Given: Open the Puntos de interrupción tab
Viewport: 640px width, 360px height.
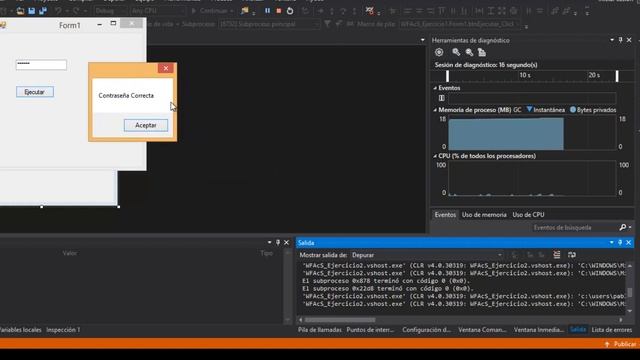Looking at the screenshot, I should pos(370,330).
